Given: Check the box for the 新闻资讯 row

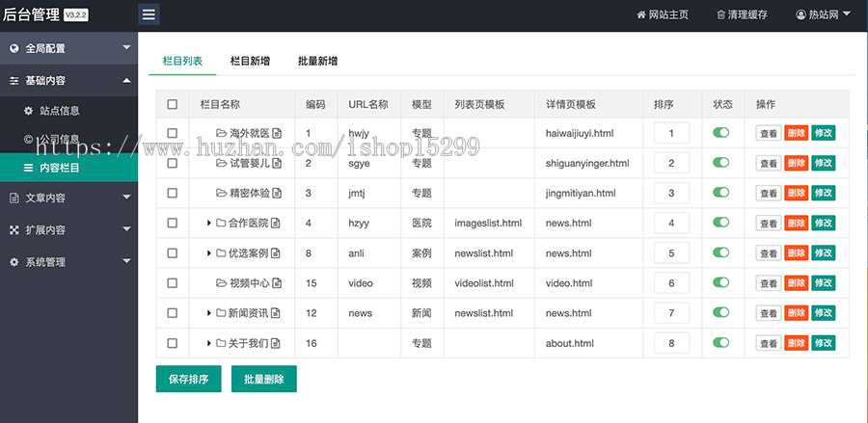Looking at the screenshot, I should point(173,313).
